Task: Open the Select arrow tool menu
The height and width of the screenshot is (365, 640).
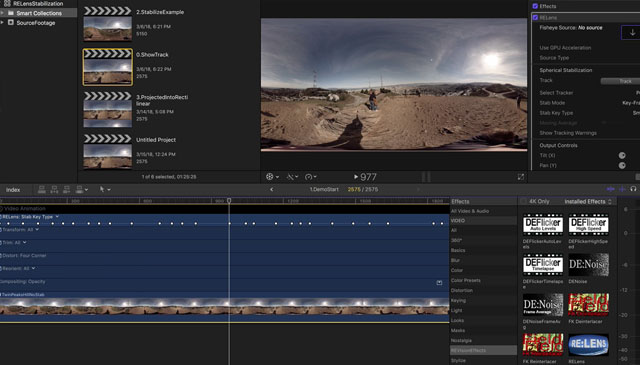Action: click(105, 189)
